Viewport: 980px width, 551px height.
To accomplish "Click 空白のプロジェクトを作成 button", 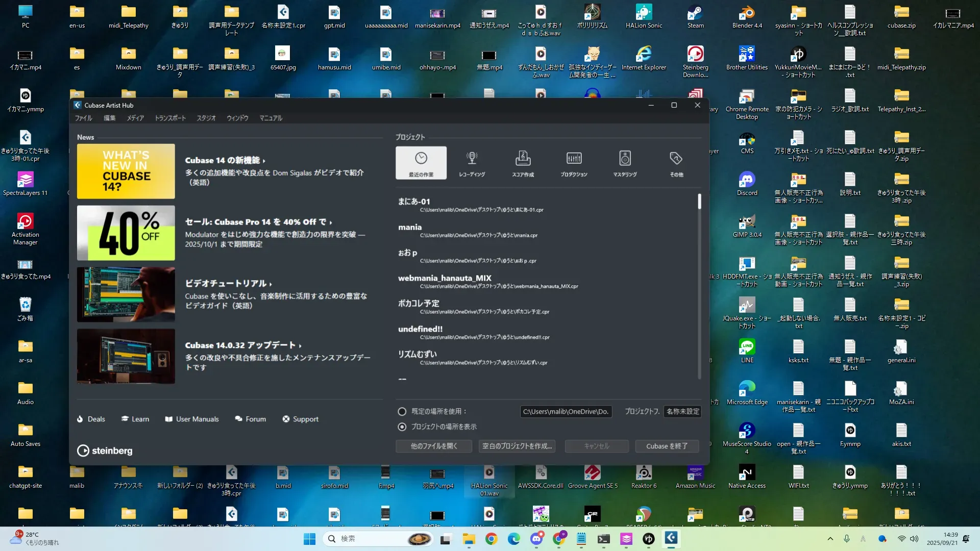I will coord(517,446).
